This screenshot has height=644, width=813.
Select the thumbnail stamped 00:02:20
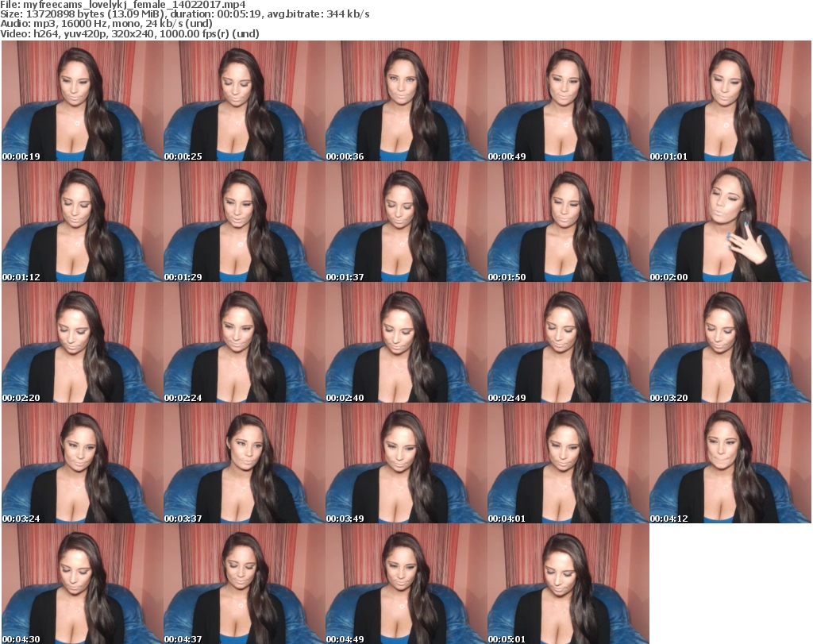pos(83,342)
